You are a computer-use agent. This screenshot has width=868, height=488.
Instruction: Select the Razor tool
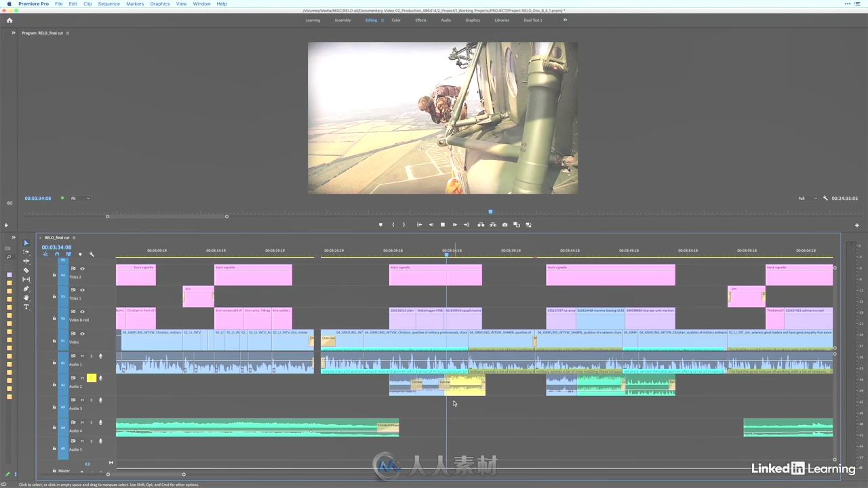(x=26, y=270)
